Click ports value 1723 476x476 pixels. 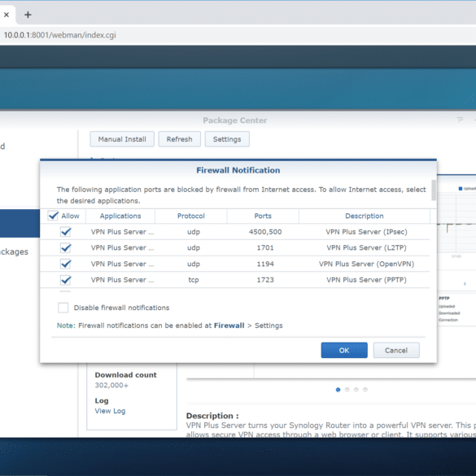(x=265, y=280)
